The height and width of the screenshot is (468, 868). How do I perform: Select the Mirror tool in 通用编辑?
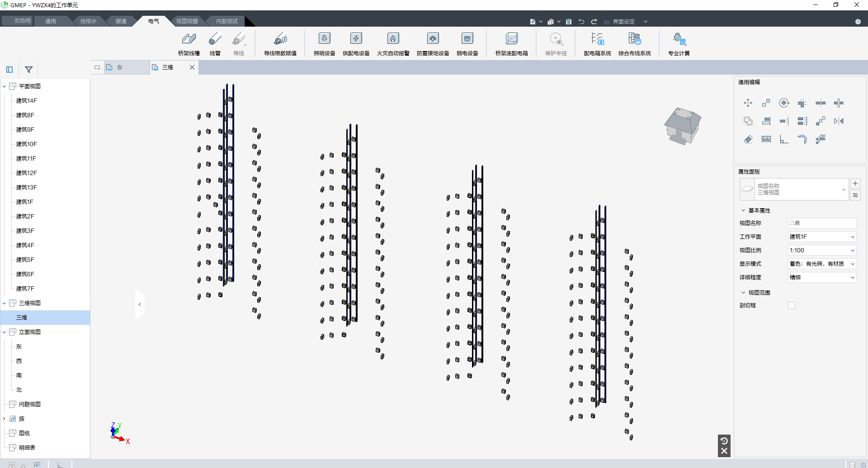point(839,121)
